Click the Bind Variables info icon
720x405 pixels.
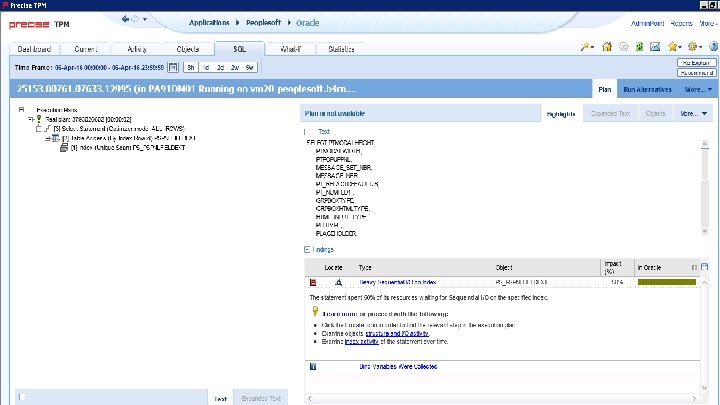pos(313,366)
